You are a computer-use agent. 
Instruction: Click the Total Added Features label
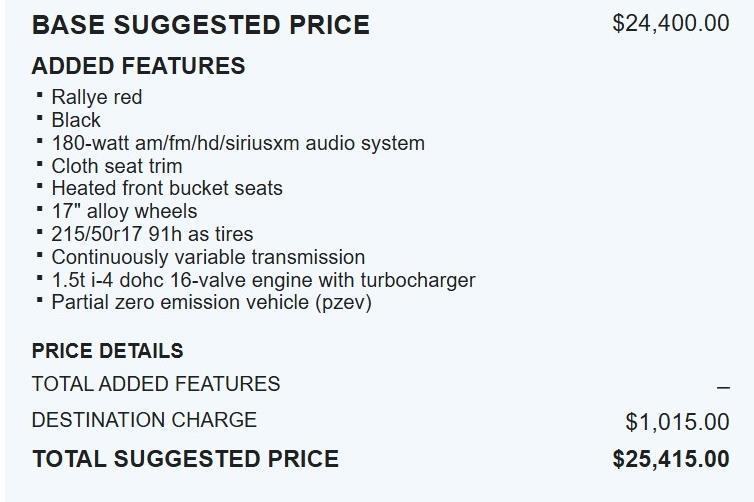tap(156, 384)
